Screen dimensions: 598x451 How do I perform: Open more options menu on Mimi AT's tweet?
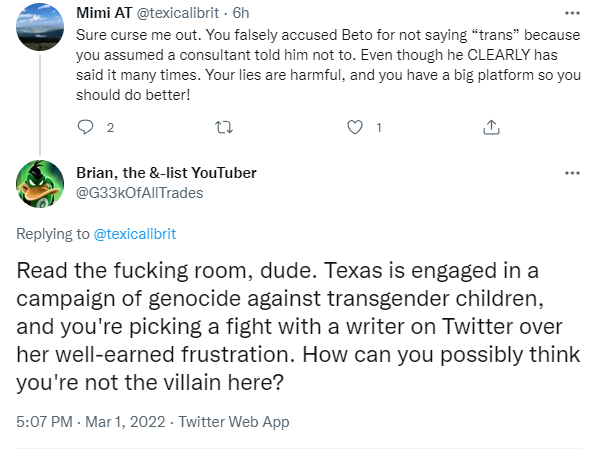click(x=572, y=13)
